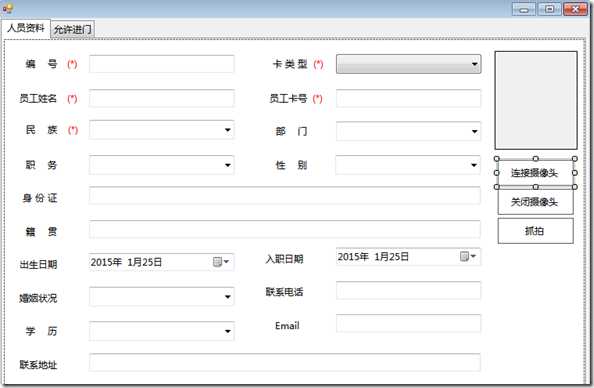Switch to the 人员资料 tab

pos(26,28)
